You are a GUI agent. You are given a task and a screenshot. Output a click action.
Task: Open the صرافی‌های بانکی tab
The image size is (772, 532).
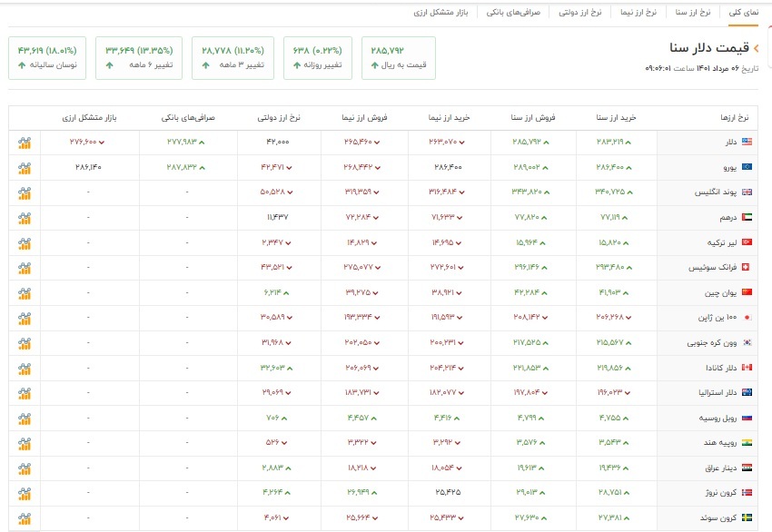[x=513, y=13]
